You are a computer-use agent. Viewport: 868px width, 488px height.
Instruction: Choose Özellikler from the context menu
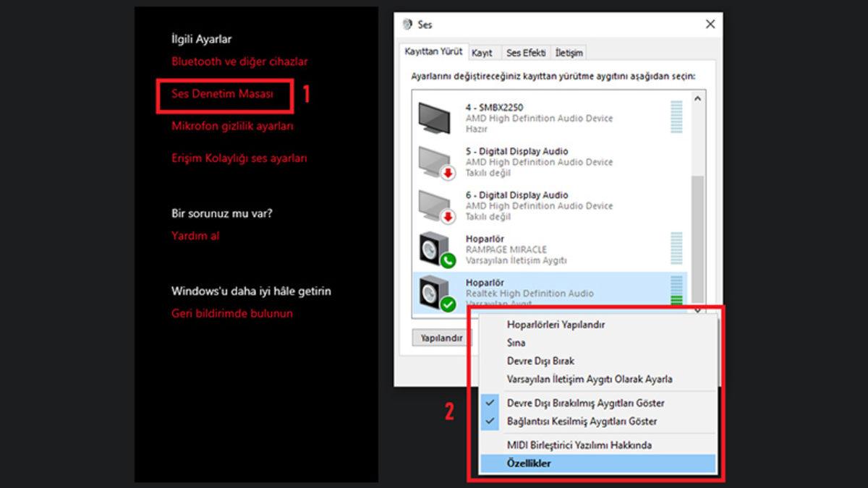(x=529, y=463)
